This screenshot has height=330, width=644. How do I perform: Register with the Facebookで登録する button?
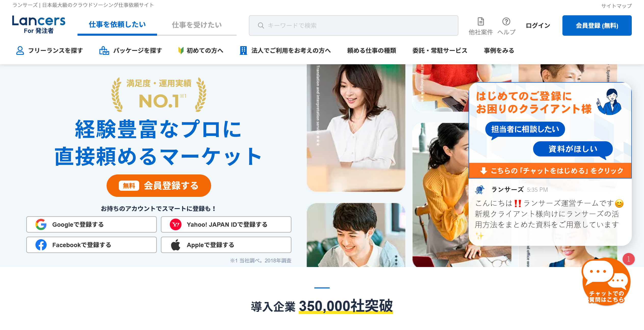(x=92, y=245)
